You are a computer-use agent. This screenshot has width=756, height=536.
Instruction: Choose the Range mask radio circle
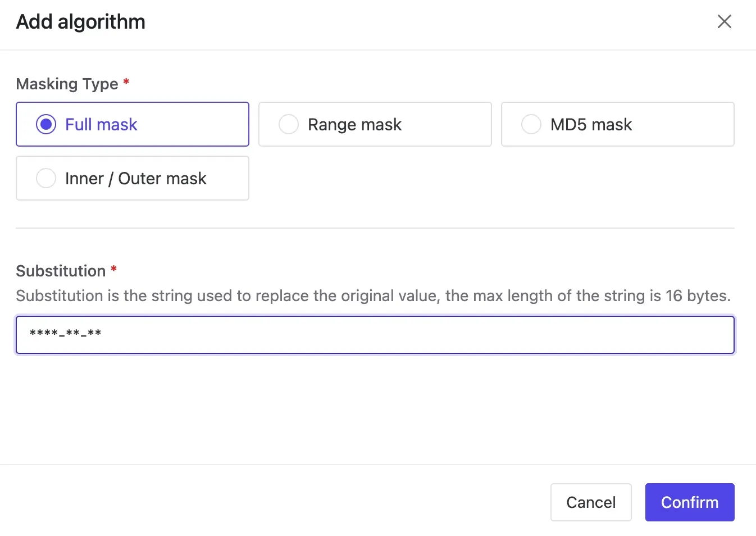(289, 124)
